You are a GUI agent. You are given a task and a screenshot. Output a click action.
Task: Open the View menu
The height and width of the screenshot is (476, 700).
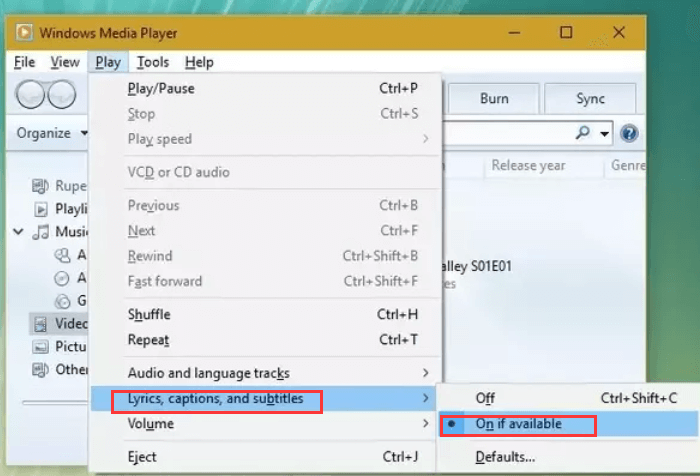click(65, 62)
